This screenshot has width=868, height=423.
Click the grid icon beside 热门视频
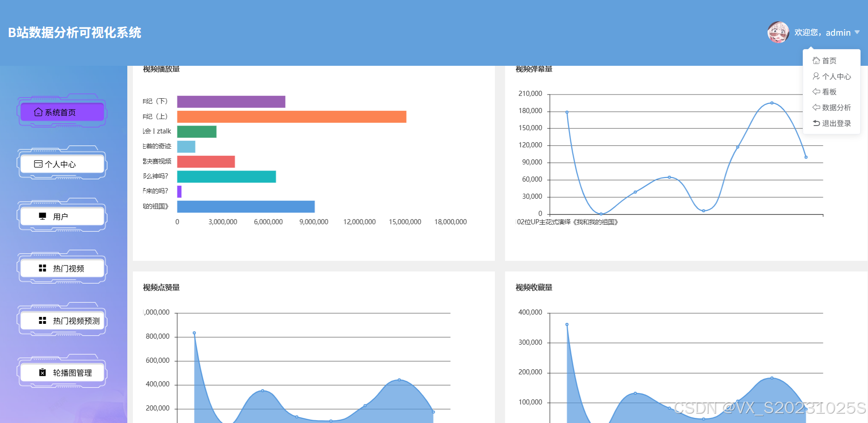(x=43, y=268)
